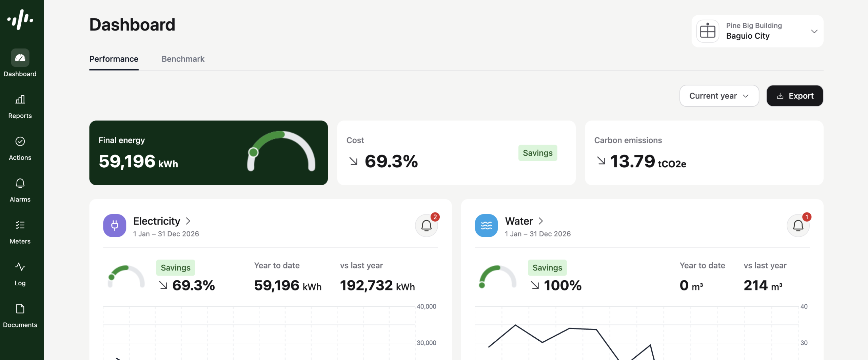Open Reports from the sidebar
The height and width of the screenshot is (360, 868).
20,107
